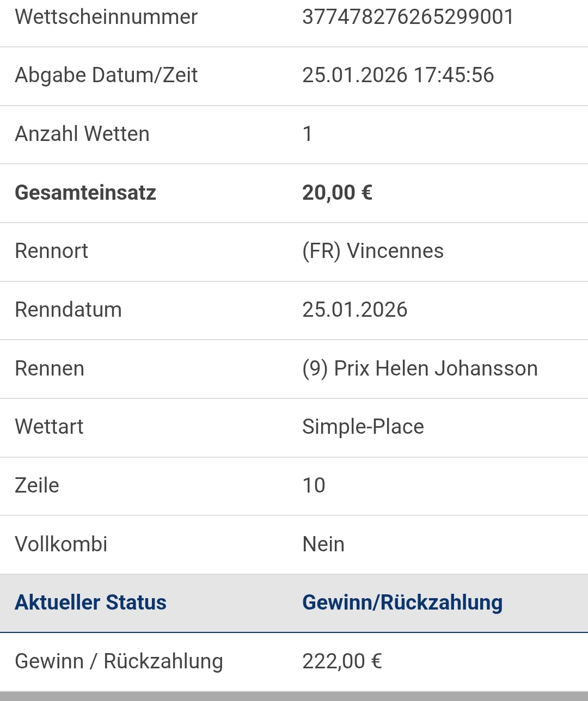Image resolution: width=588 pixels, height=701 pixels.
Task: Tap the (9) Prix Helen Johansson race name
Action: click(420, 368)
